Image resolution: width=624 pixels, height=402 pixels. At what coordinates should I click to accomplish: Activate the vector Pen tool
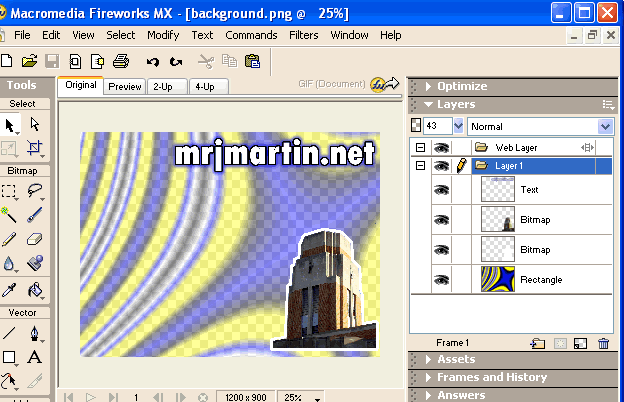(35, 333)
